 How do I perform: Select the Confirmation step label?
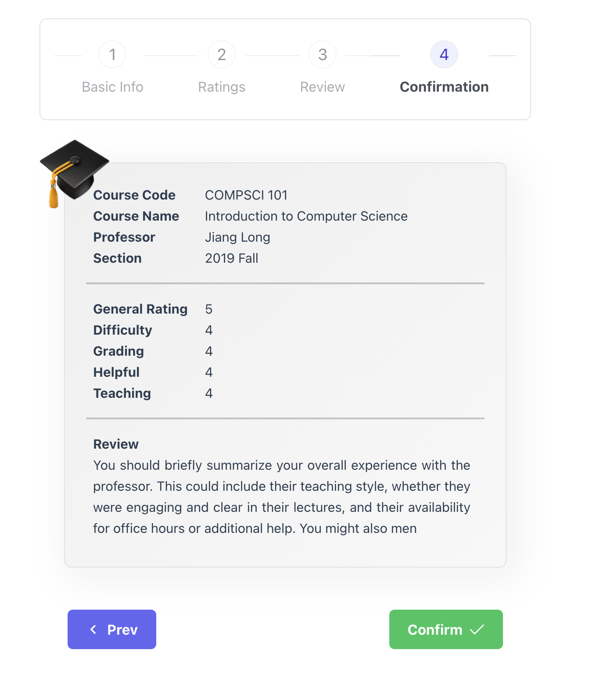(x=444, y=87)
